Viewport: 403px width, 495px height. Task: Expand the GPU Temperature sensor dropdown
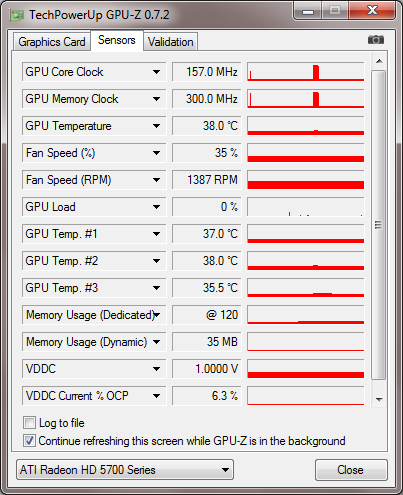pos(156,126)
